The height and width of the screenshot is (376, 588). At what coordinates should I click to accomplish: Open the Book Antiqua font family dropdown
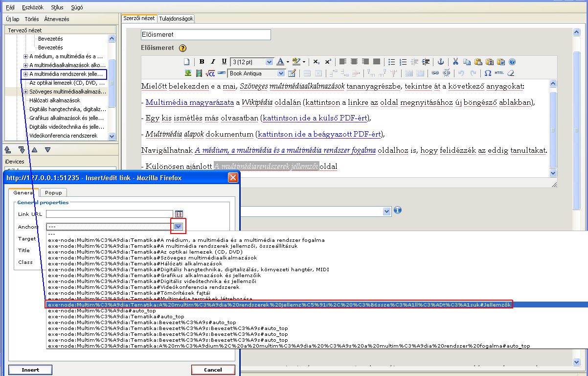point(256,73)
